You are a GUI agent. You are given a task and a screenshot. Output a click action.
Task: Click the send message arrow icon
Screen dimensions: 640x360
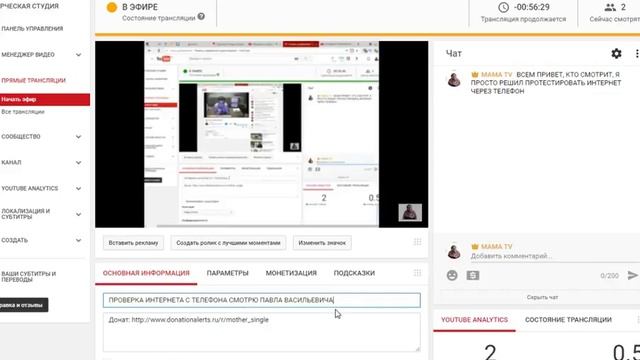click(633, 276)
